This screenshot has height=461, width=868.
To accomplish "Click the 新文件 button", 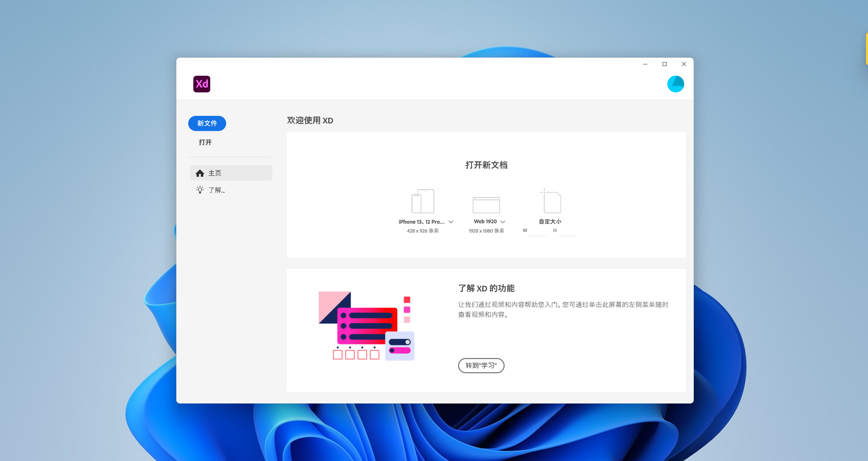I will tap(207, 123).
